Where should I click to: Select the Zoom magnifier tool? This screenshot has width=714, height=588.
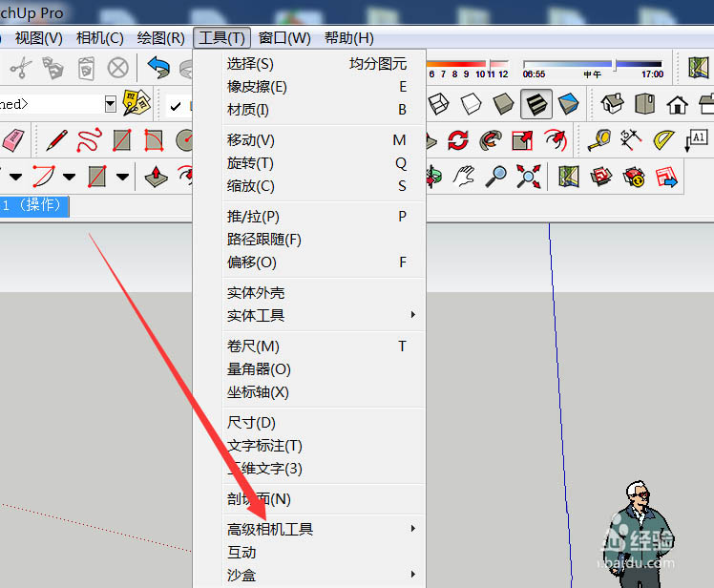click(x=495, y=177)
